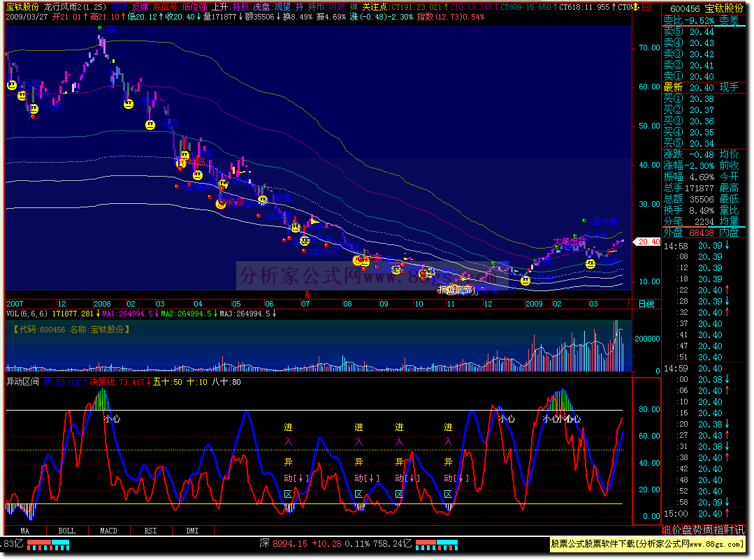
Task: Open the 細 detail tab in quote panel
Action: tap(667, 530)
